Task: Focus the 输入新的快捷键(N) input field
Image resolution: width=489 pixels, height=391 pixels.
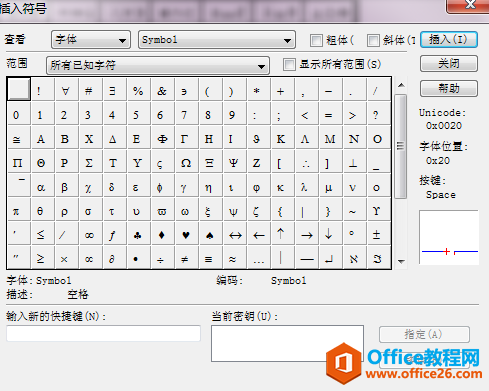Action: pyautogui.click(x=103, y=333)
